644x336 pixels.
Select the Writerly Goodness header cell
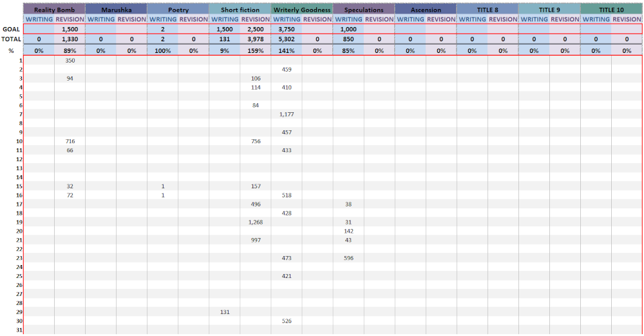pyautogui.click(x=301, y=10)
